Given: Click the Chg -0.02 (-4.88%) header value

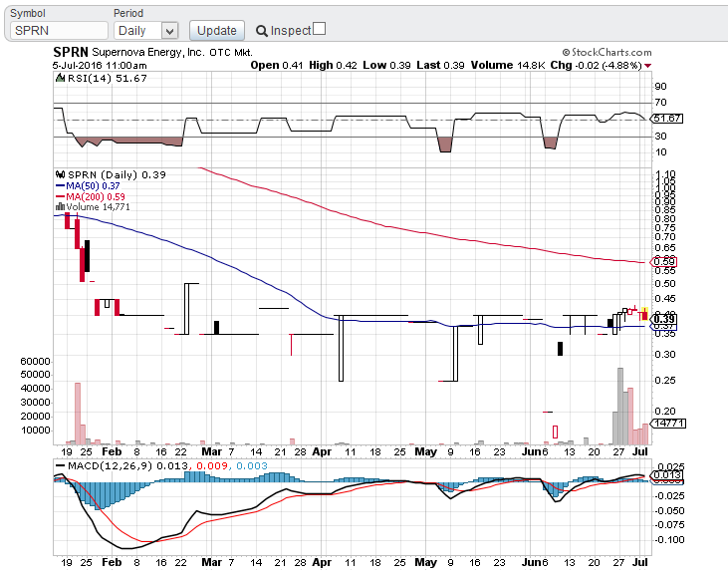Looking at the screenshot, I should click(597, 65).
